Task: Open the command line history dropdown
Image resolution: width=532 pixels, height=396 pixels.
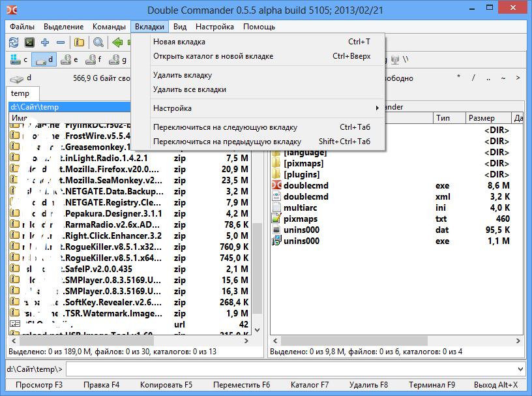Action: (x=520, y=369)
